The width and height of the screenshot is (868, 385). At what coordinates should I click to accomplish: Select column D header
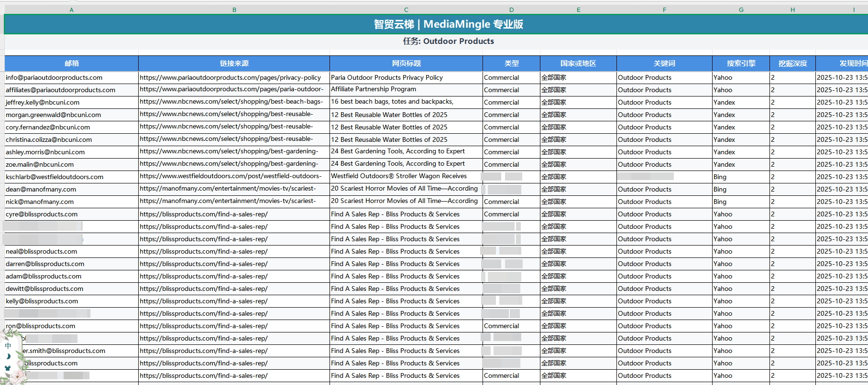[x=512, y=10]
